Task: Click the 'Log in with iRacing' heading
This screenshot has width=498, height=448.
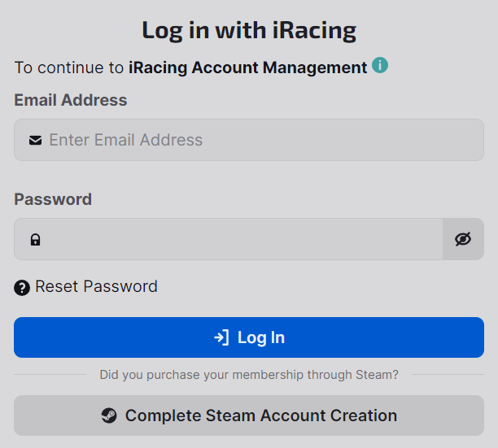Action: [249, 31]
